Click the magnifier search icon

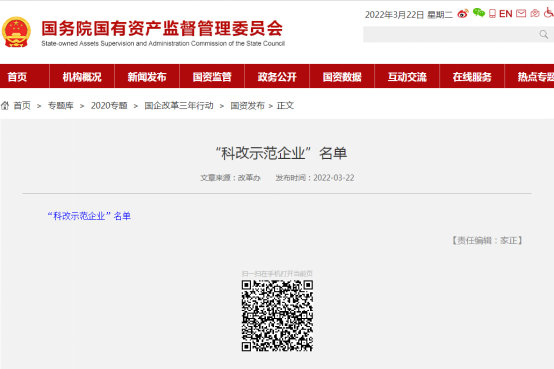click(x=544, y=34)
